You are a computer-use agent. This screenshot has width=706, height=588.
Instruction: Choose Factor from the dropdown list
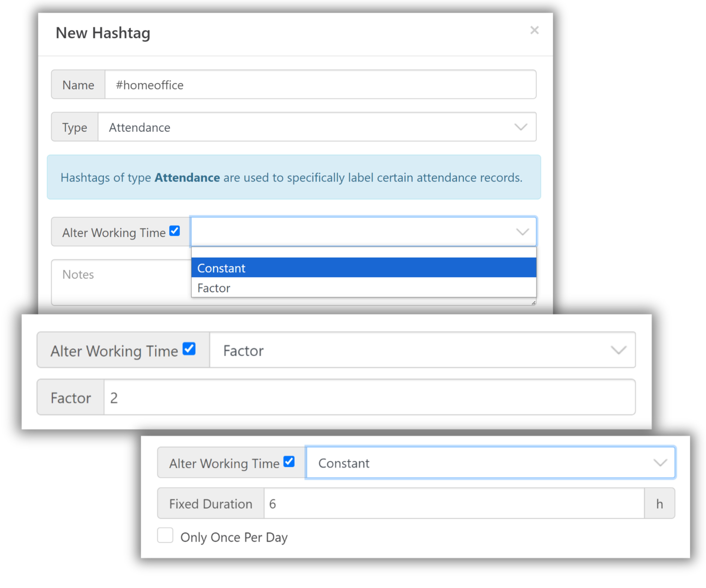click(x=363, y=288)
